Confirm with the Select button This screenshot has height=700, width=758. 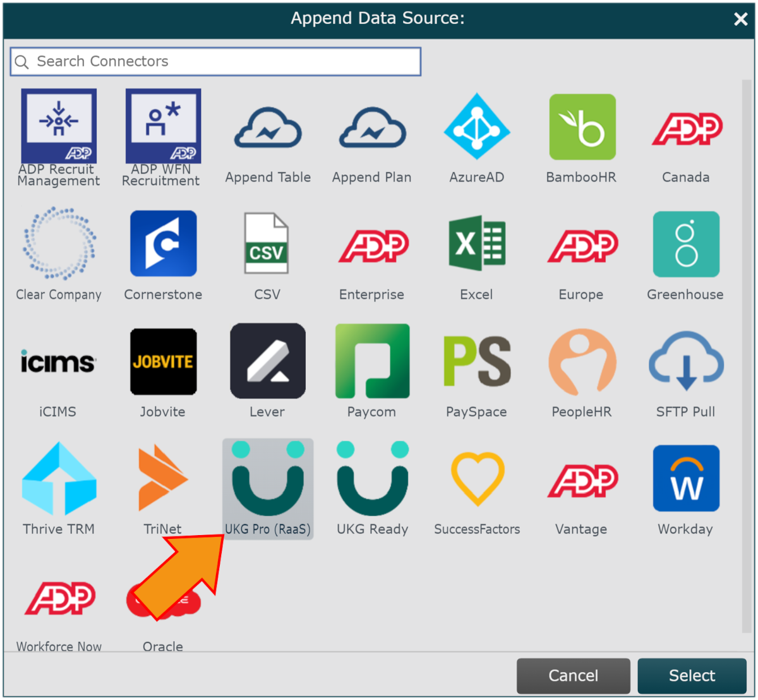coord(692,675)
